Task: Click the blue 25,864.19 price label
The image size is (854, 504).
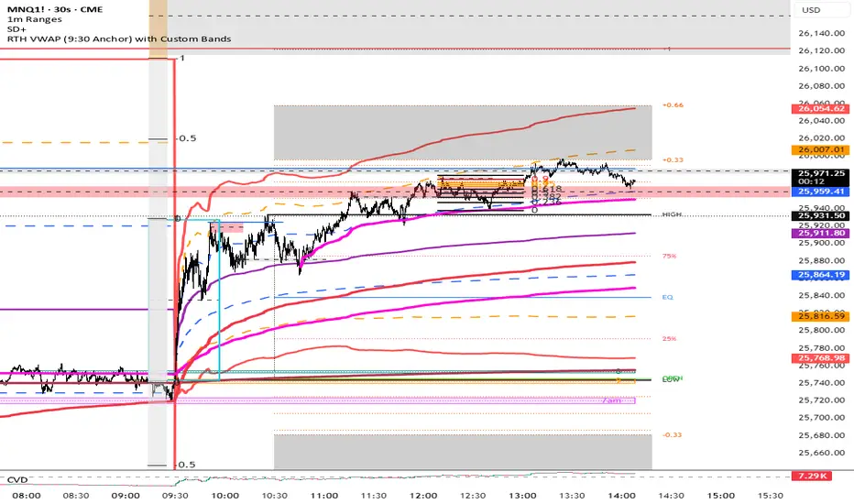Action: (x=821, y=275)
